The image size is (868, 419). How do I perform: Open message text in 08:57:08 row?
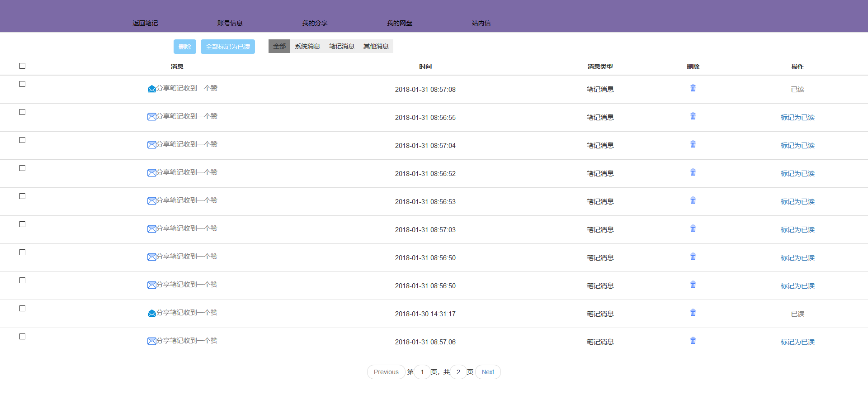187,88
